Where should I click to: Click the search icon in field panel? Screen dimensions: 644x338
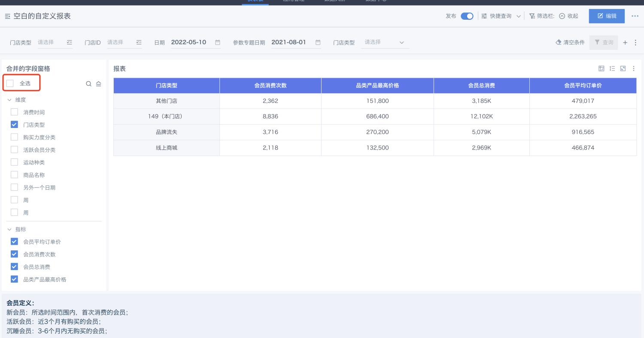(x=88, y=84)
